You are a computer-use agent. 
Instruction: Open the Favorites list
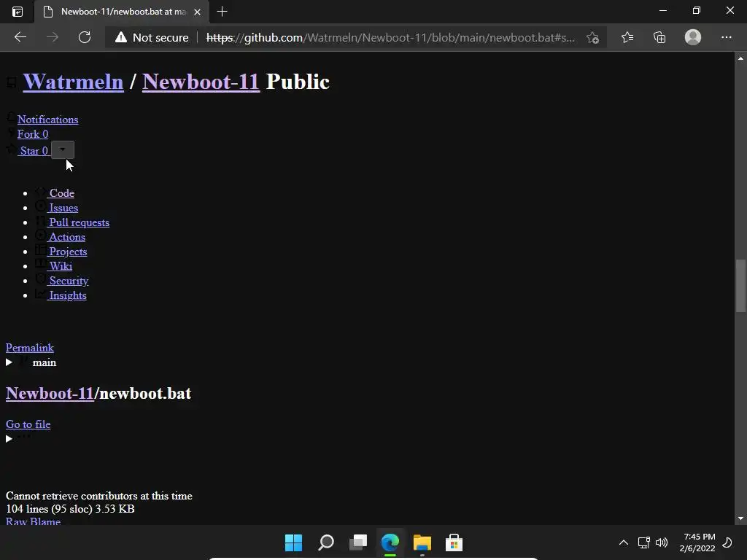pos(627,37)
